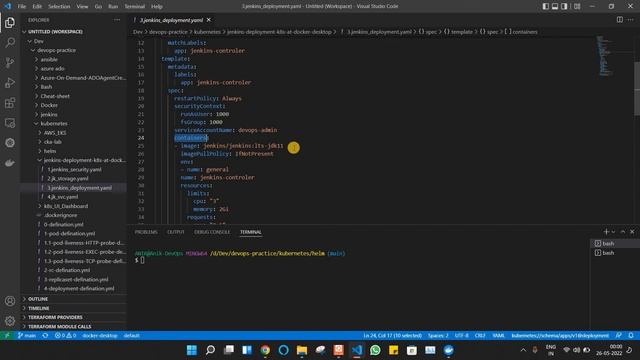Close the terminal panel

pos(632,232)
